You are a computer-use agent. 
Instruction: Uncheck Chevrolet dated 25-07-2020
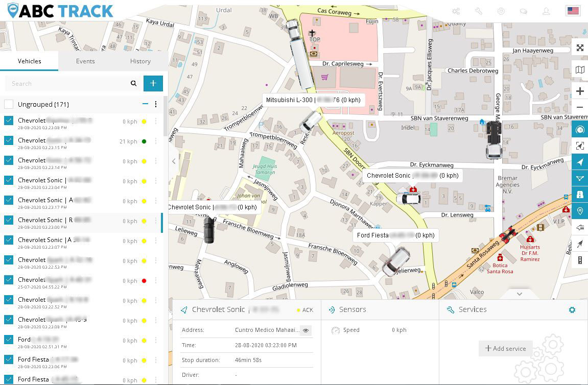[x=9, y=280]
